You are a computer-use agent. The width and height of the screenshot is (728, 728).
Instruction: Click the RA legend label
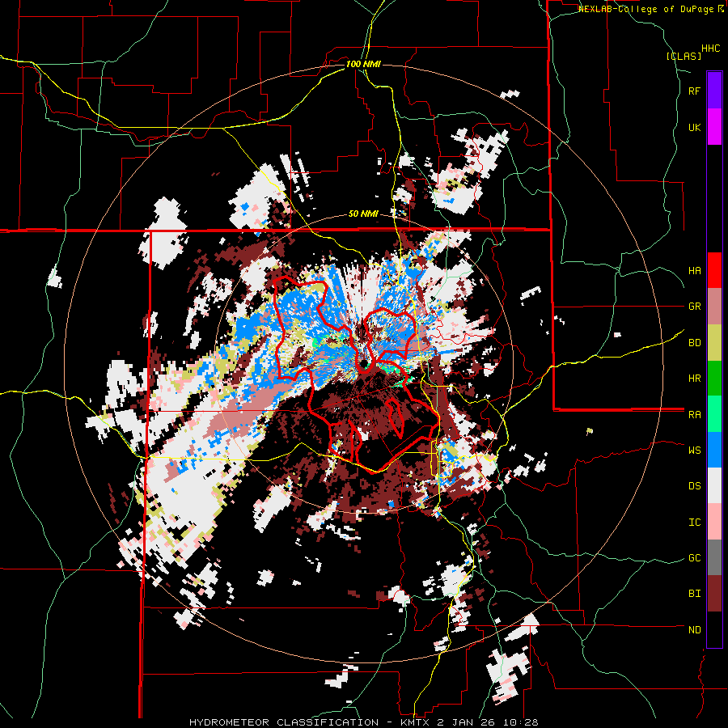coord(694,415)
